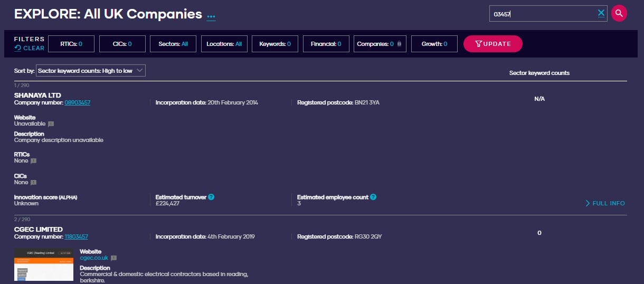
Task: Click flag icon next to cgec.co.uk
Action: [x=113, y=258]
